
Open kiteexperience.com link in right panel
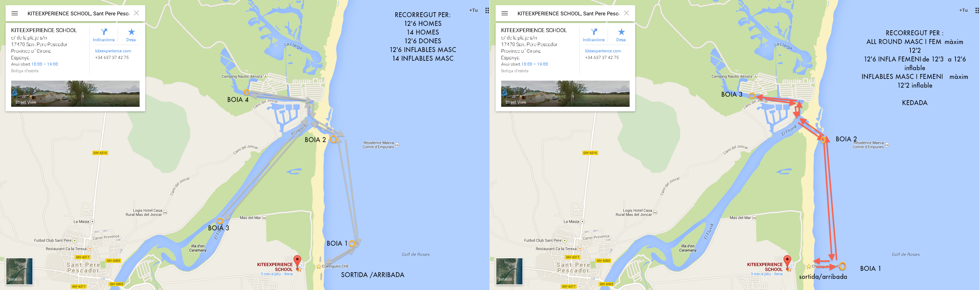tap(603, 51)
